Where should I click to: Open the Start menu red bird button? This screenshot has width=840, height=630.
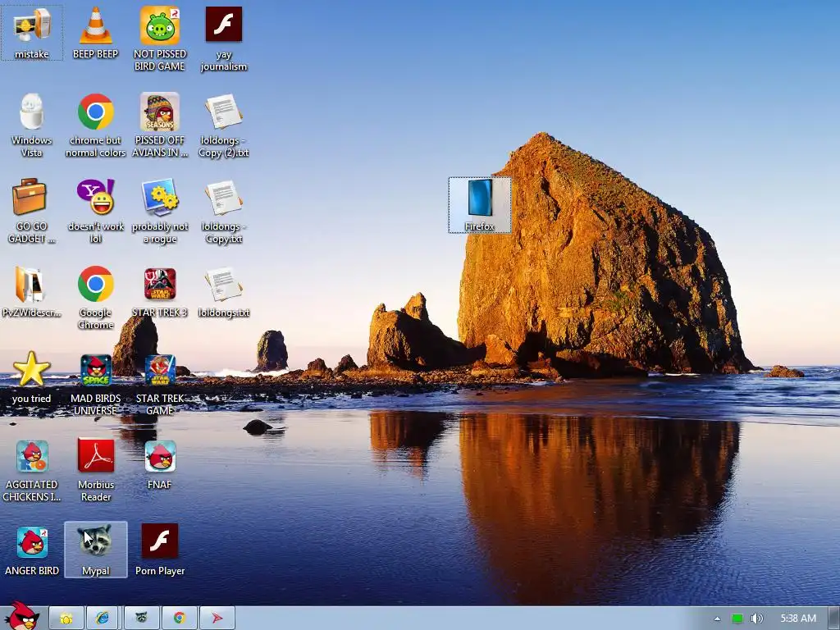click(21, 617)
